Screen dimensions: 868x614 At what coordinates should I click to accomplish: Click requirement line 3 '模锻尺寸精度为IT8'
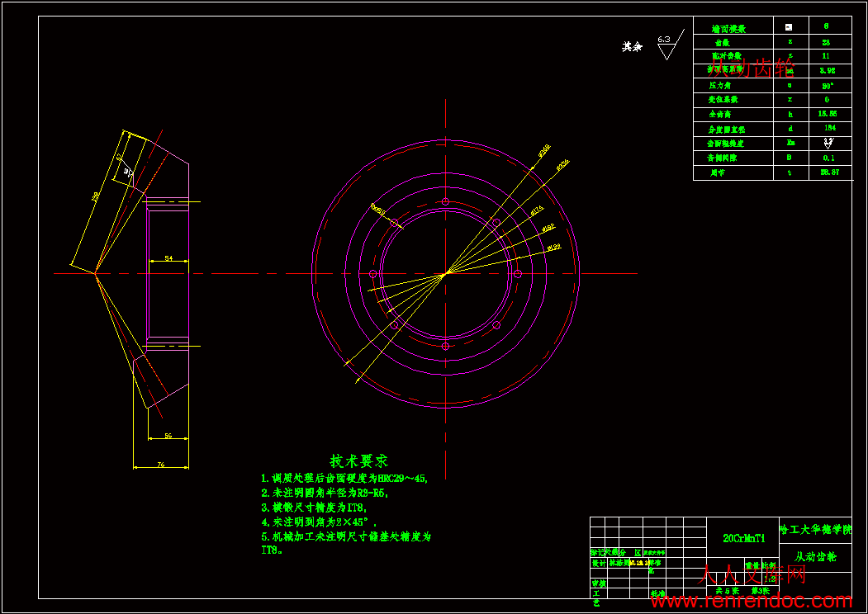pos(314,508)
